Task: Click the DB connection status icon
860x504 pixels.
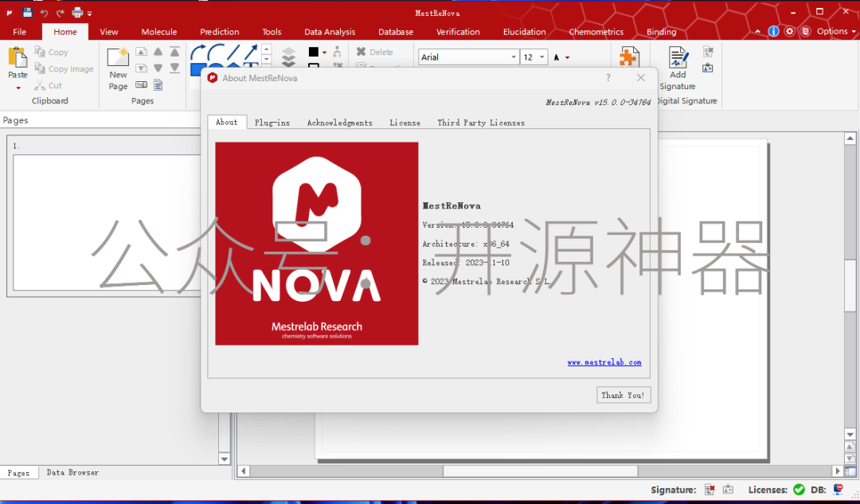Action: pyautogui.click(x=838, y=489)
